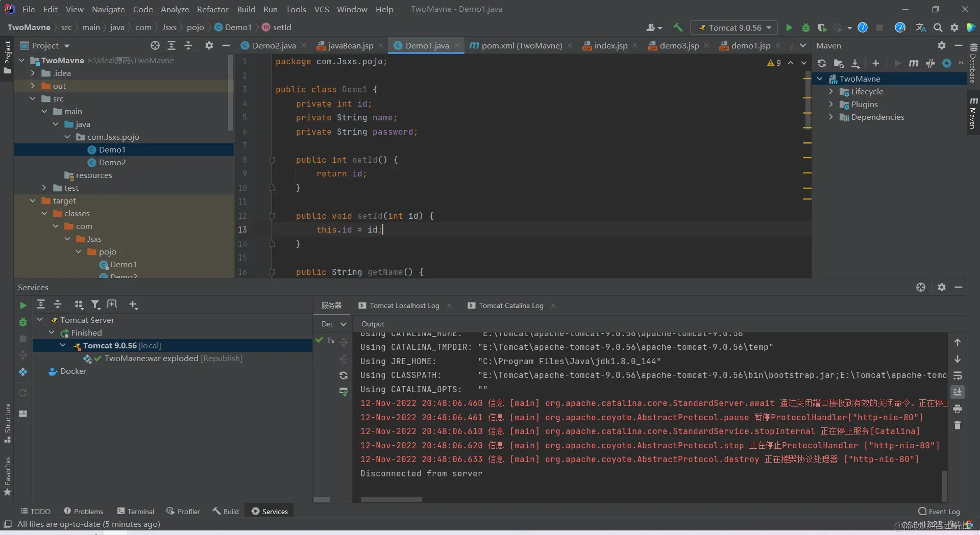Reload all Maven projects
Screen dimensions: 980x535
(822, 63)
